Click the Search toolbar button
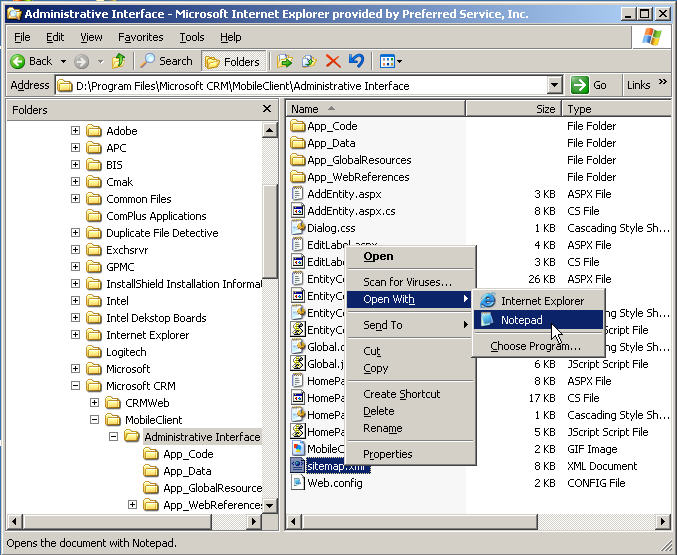677x555 pixels. (x=167, y=61)
